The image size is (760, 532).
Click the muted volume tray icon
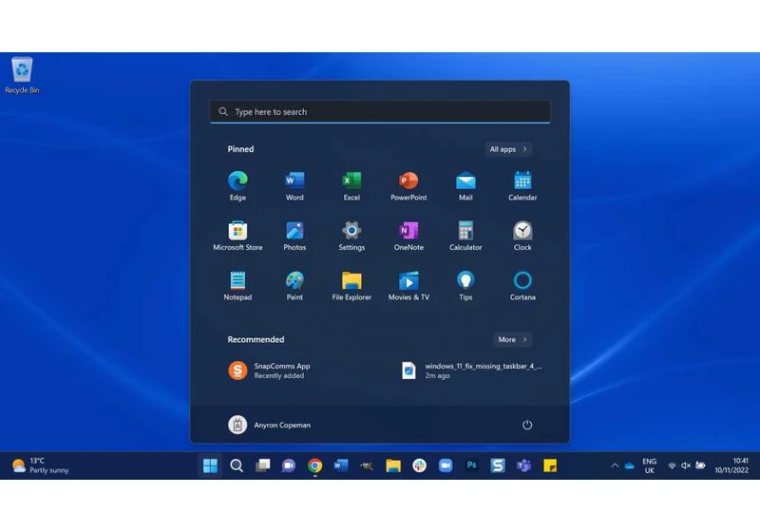(x=686, y=465)
